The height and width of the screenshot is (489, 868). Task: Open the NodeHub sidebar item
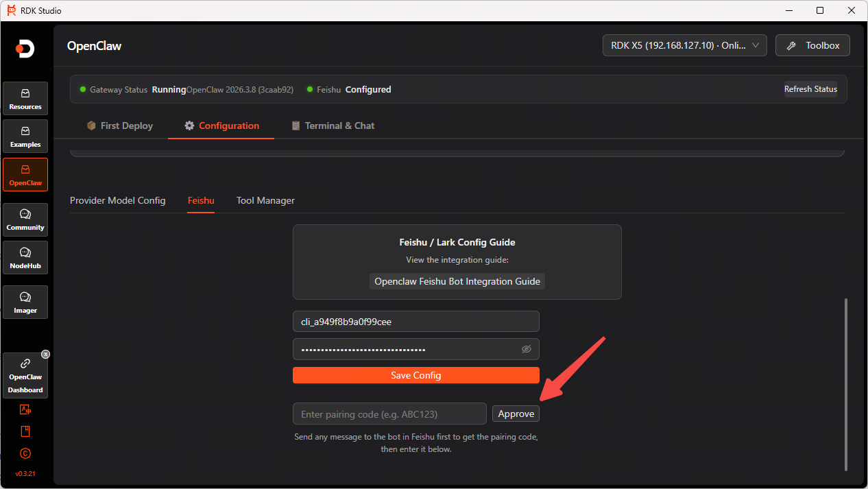click(x=25, y=257)
